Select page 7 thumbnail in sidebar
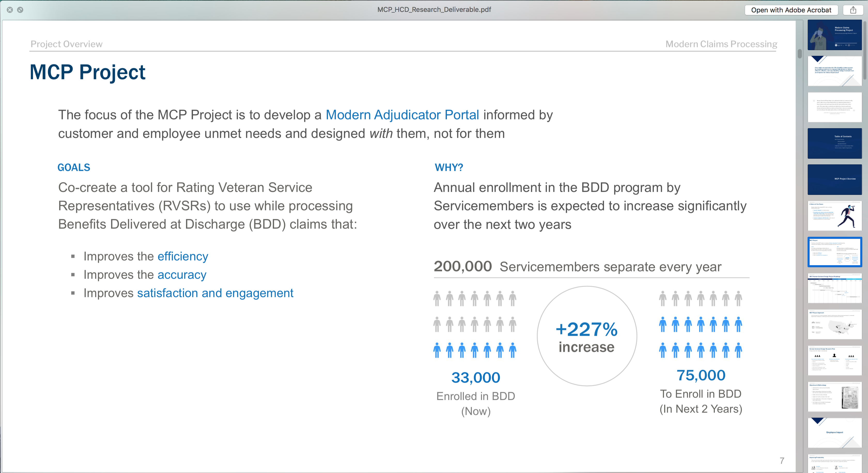This screenshot has height=473, width=868. pos(835,252)
